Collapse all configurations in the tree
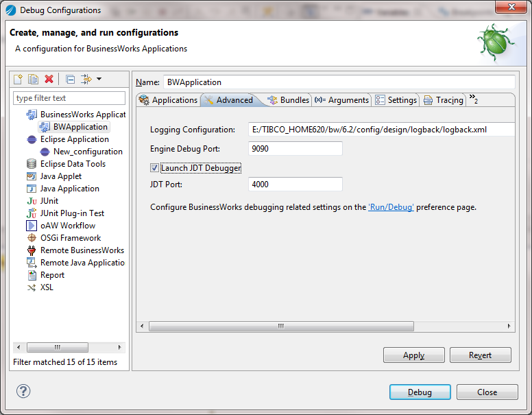This screenshot has width=532, height=415. tap(70, 80)
